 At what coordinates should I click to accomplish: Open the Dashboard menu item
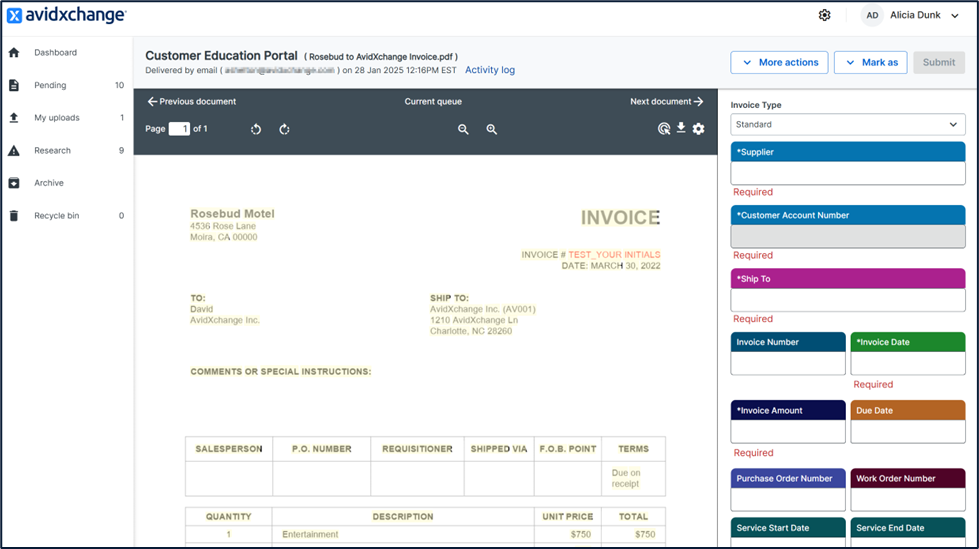point(56,52)
